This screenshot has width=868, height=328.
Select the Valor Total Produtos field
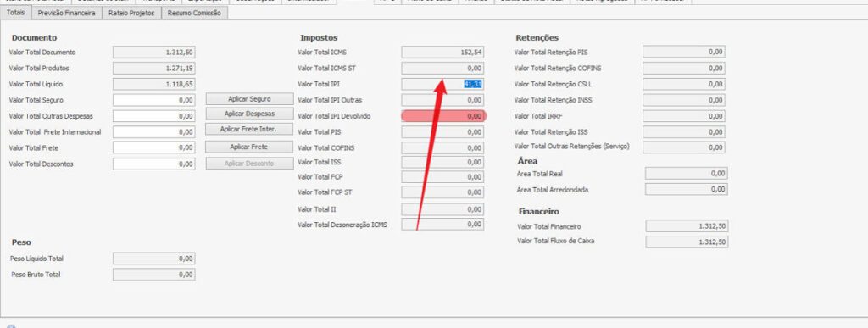click(154, 69)
